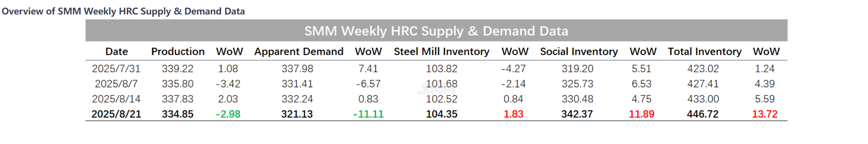Select the SMM Weekly HRC Supply & Demand Data banner
868x144 pixels.
436,31
